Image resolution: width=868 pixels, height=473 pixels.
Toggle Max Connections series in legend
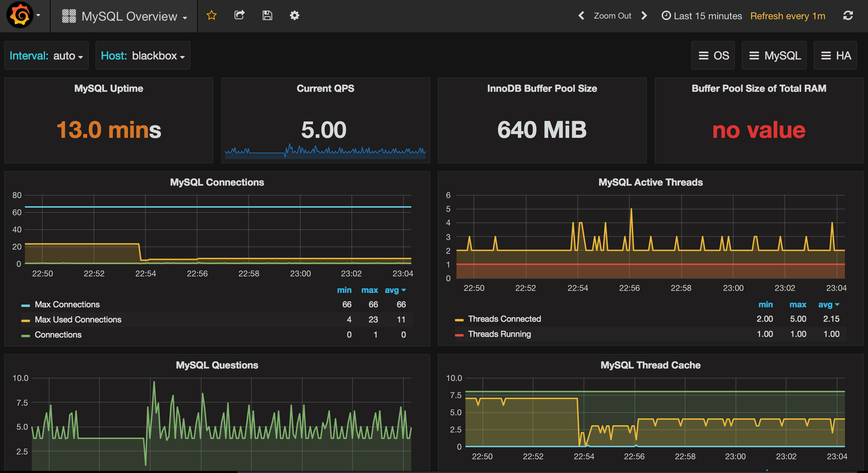67,305
